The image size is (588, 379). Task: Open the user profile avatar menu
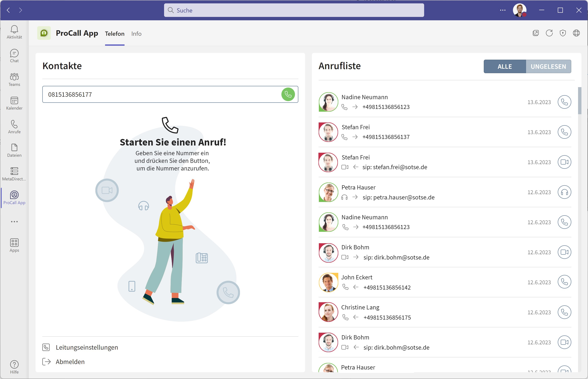(x=519, y=10)
